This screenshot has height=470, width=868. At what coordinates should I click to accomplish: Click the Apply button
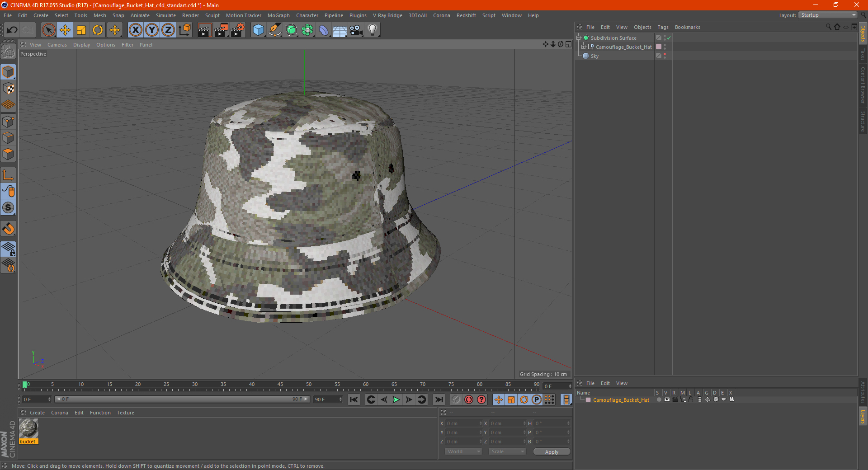pos(552,452)
